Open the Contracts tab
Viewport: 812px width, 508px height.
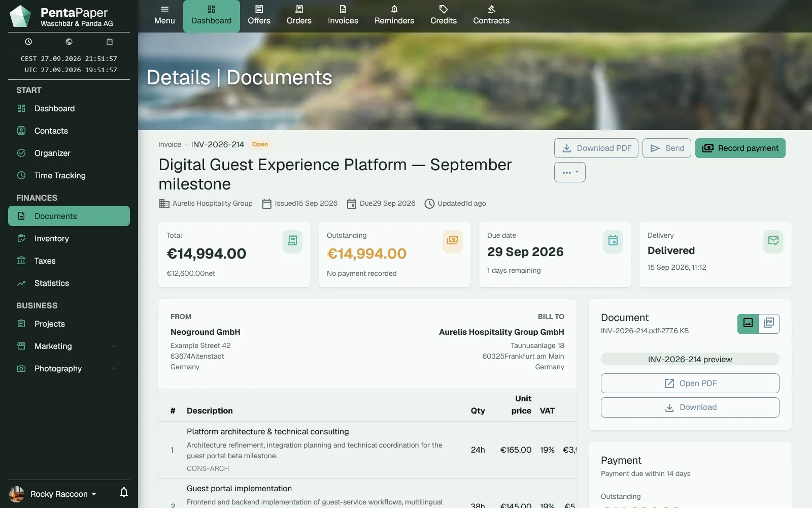click(491, 16)
